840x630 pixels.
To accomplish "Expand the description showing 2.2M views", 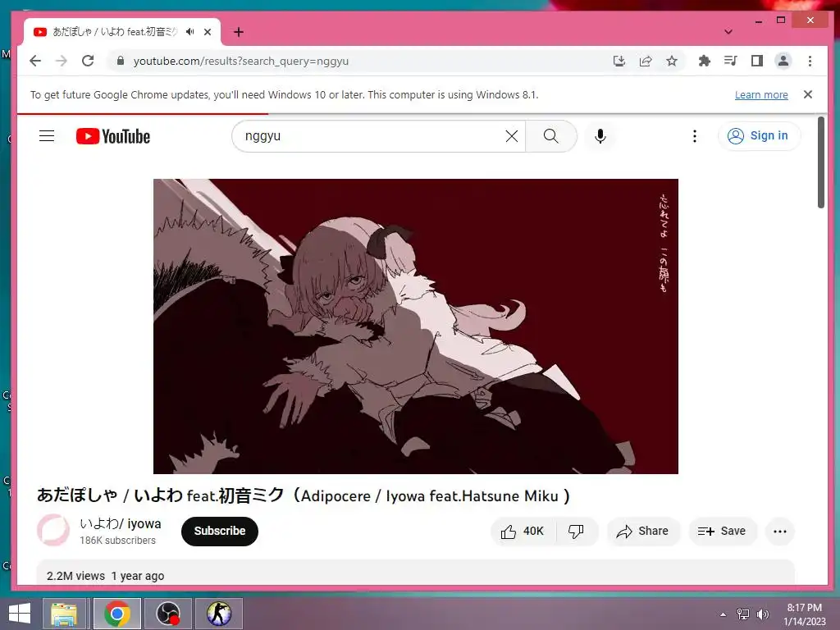I will click(x=416, y=573).
